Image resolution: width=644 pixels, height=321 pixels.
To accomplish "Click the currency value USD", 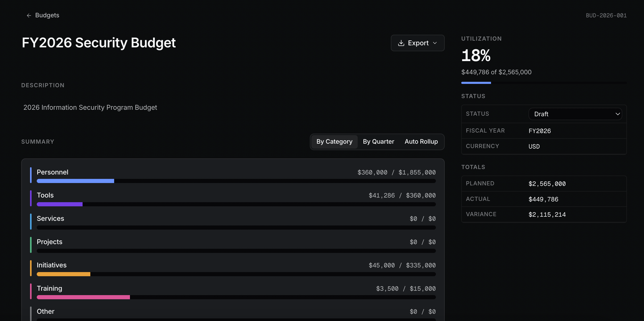I will click(534, 147).
